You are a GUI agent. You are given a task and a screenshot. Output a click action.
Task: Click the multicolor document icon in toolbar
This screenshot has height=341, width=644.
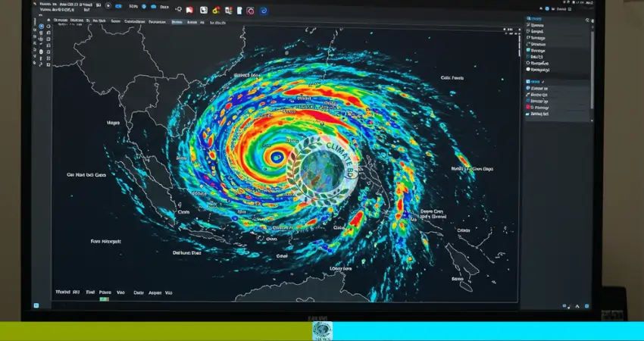tap(229, 11)
